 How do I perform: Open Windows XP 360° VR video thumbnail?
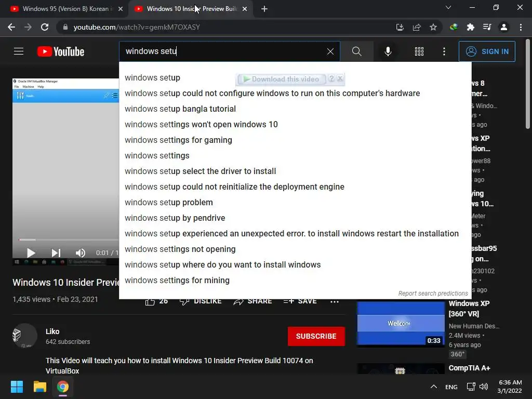click(x=401, y=324)
